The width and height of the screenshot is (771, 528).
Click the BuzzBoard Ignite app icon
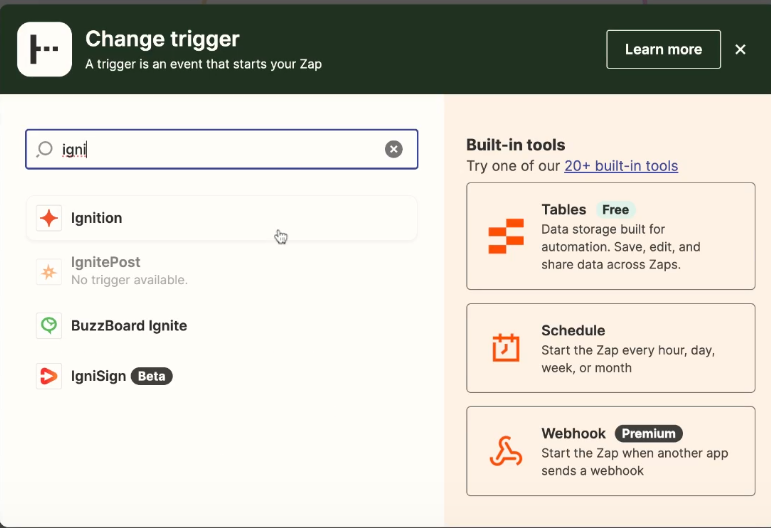point(49,325)
